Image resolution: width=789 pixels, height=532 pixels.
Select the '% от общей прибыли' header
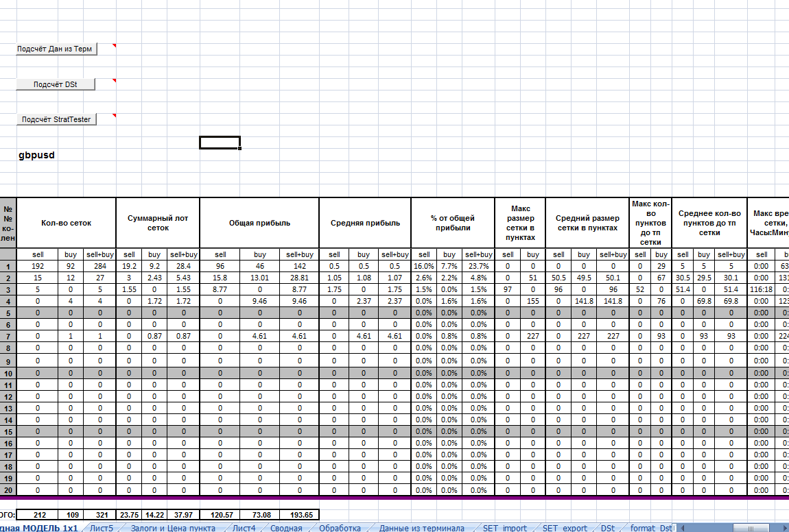pos(453,223)
